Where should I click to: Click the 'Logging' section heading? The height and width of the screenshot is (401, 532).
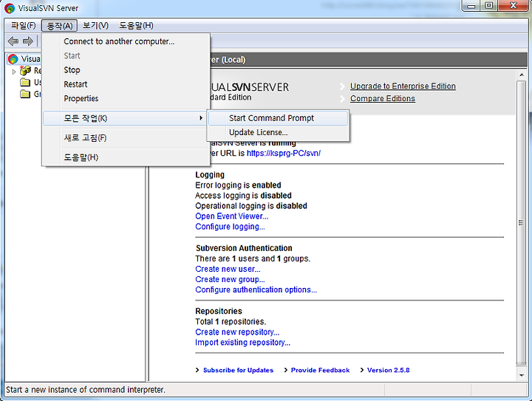[210, 175]
